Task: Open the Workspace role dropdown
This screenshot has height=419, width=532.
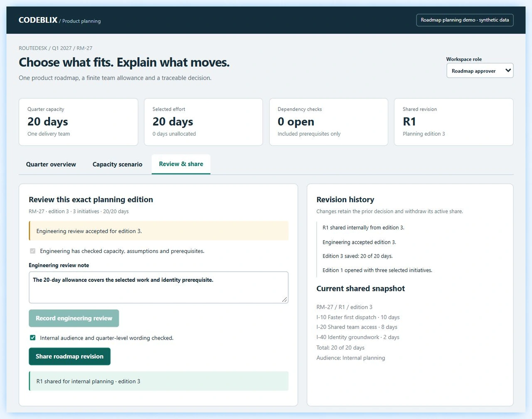Action: tap(480, 71)
